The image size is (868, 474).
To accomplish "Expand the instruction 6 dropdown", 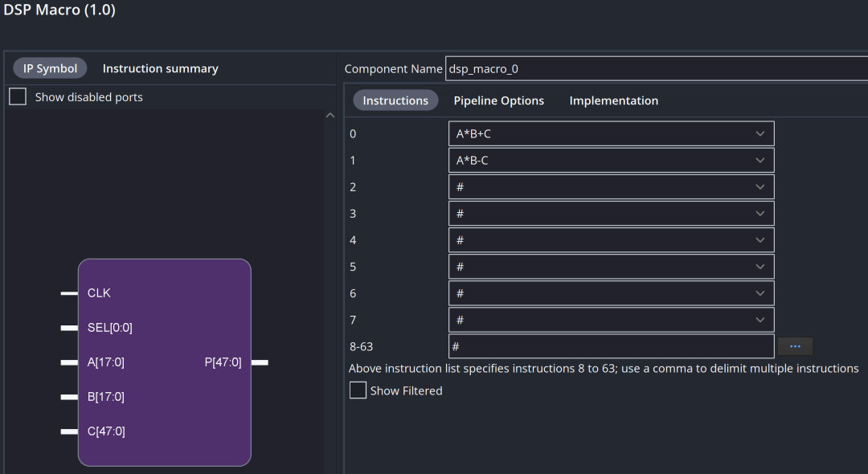I will point(611,293).
